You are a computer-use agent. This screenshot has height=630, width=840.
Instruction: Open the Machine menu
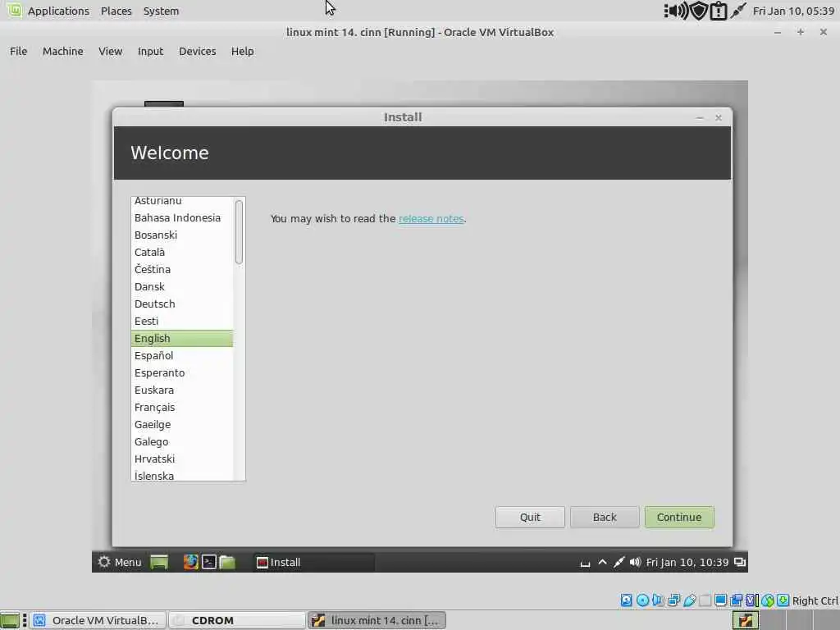coord(62,52)
